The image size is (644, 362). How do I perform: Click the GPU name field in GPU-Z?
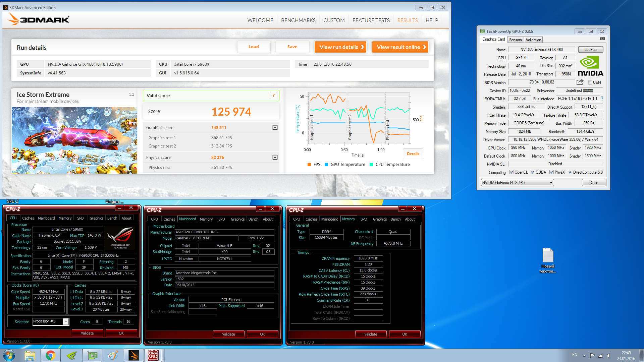click(542, 50)
